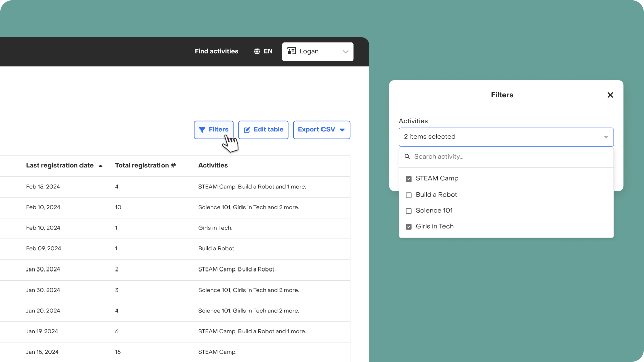Click the Jan 20, 2024 date cell
Image resolution: width=644 pixels, height=362 pixels.
(x=43, y=311)
